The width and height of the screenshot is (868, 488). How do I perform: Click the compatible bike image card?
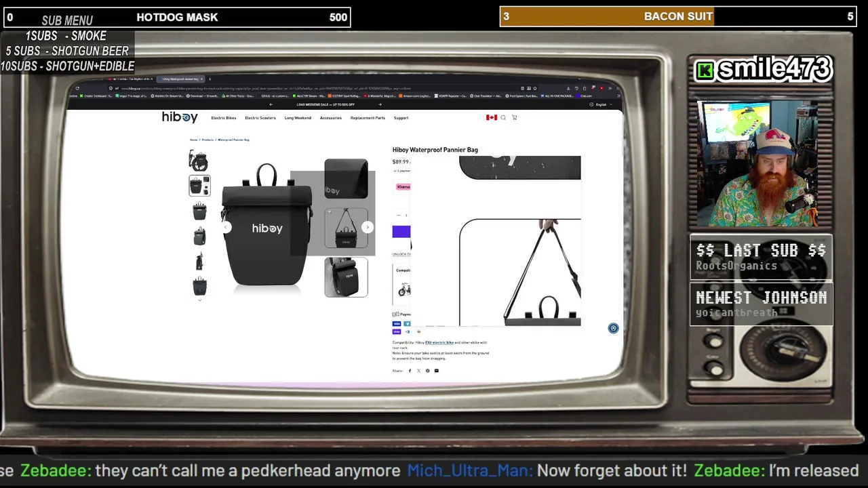point(402,284)
